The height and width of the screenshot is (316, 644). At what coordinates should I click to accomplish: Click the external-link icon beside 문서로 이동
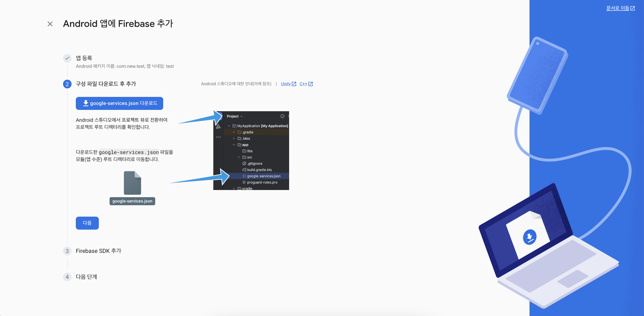(633, 8)
